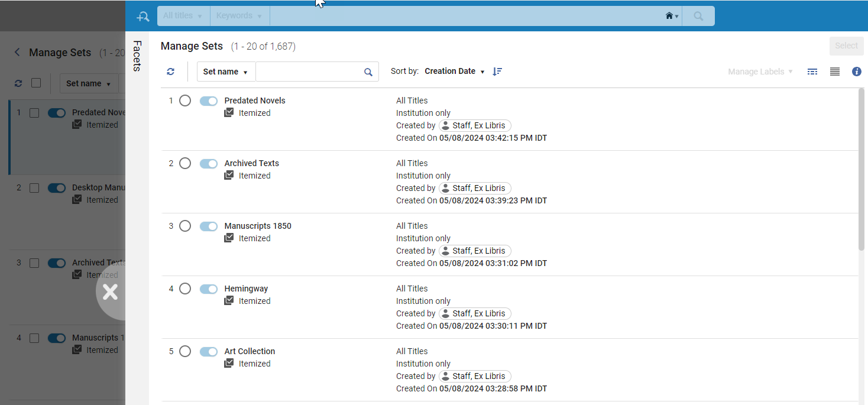Click the search icon in set name field
This screenshot has height=405, width=868.
point(368,72)
